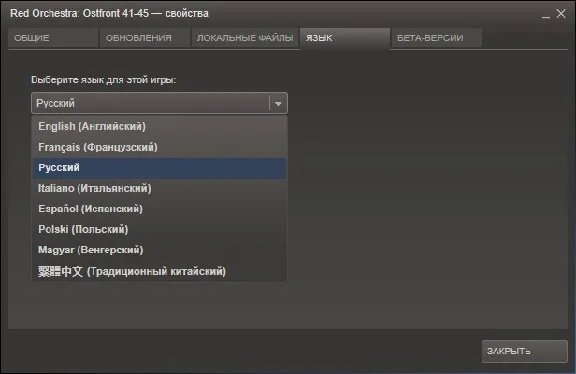
Task: Select the highlighted Русский option
Action: tap(159, 168)
